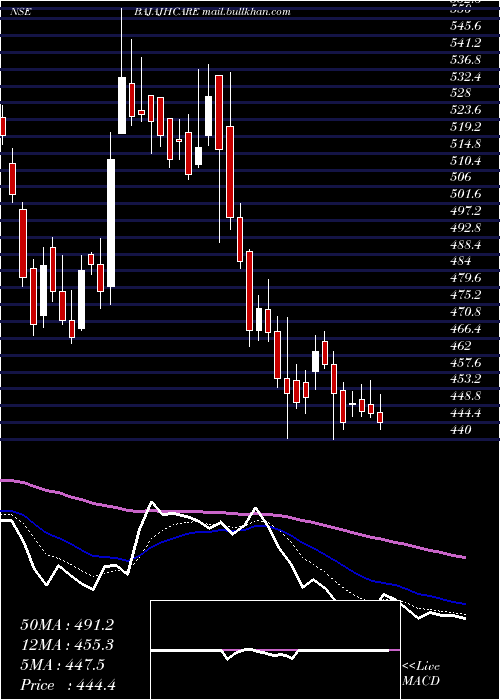Click the 484 price axis label

[x=461, y=261]
